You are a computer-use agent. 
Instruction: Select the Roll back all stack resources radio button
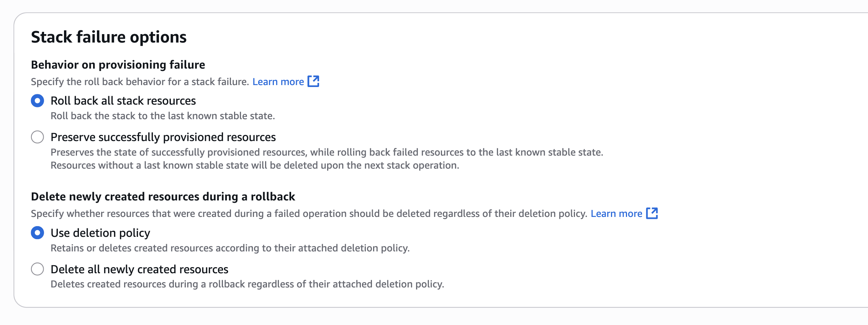[38, 101]
